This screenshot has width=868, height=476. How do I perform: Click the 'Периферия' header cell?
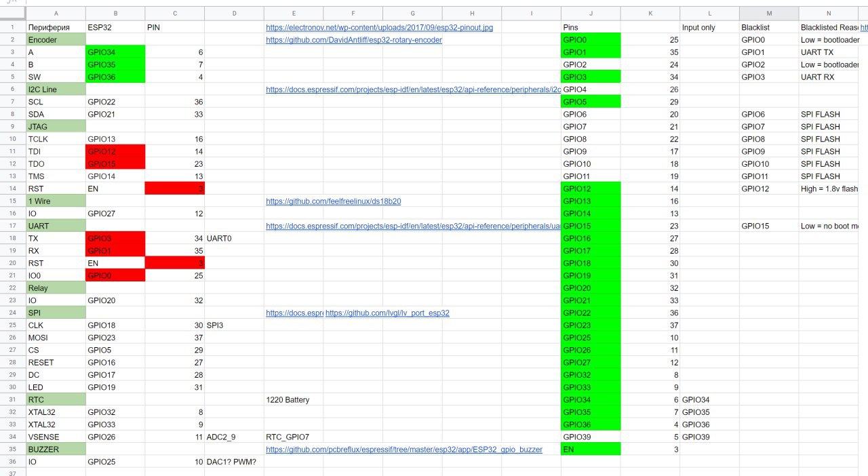pos(56,27)
